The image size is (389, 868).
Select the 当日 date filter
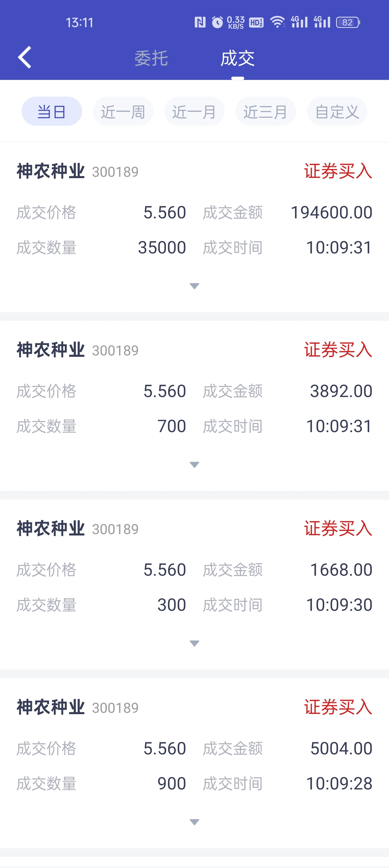(x=52, y=111)
